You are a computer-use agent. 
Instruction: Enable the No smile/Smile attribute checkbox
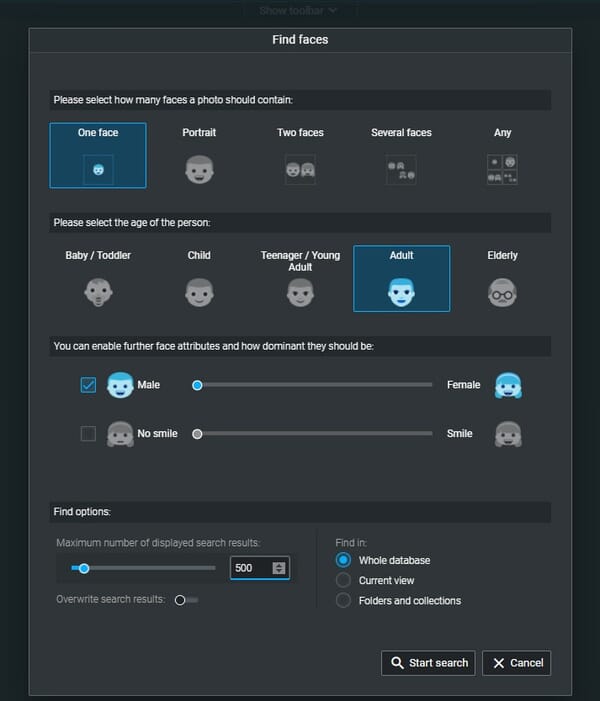pyautogui.click(x=88, y=434)
